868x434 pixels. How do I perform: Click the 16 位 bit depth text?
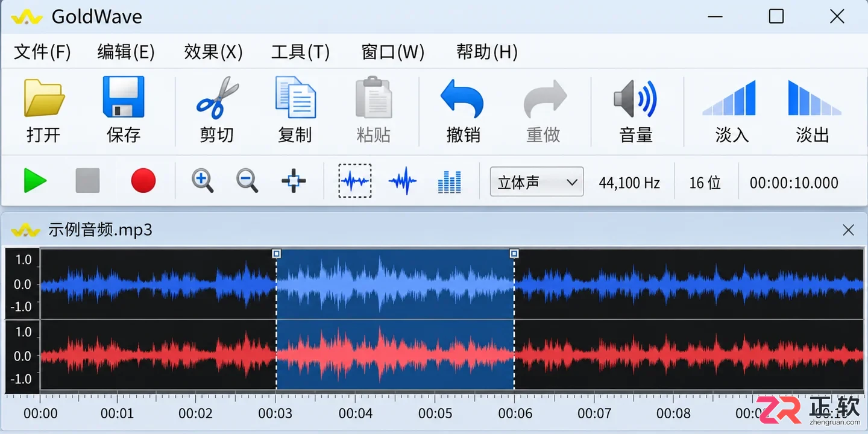point(705,183)
